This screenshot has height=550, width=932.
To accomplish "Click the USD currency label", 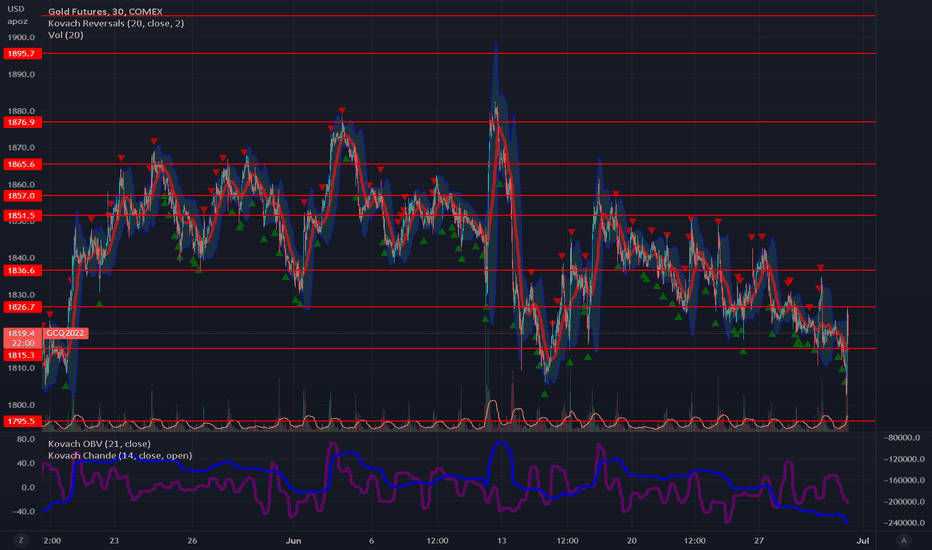I will point(16,9).
